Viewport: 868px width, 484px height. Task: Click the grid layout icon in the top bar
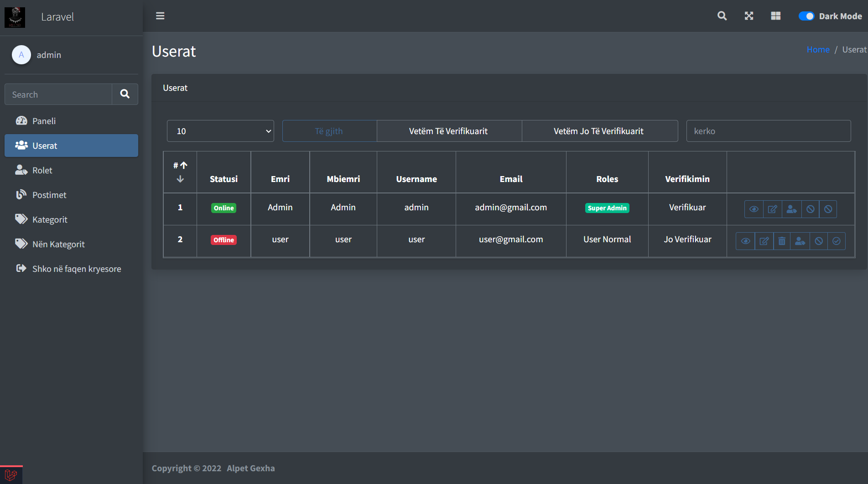pyautogui.click(x=775, y=16)
